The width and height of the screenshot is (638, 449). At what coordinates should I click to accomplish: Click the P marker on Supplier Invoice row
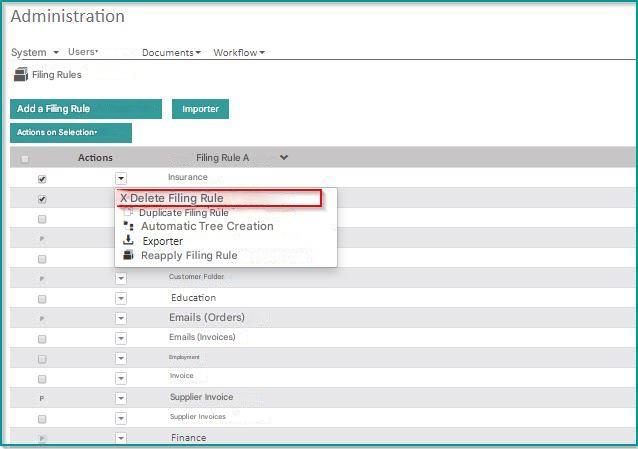pyautogui.click(x=42, y=398)
